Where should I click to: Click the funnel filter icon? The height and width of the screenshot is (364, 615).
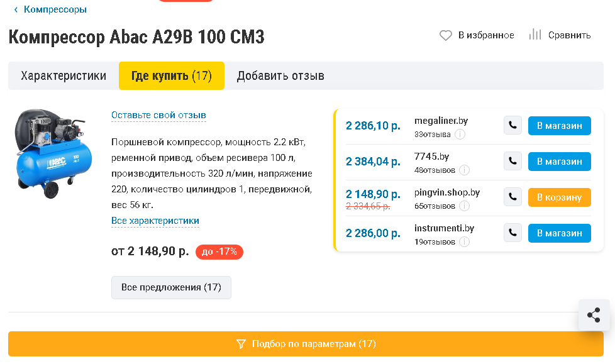(241, 345)
